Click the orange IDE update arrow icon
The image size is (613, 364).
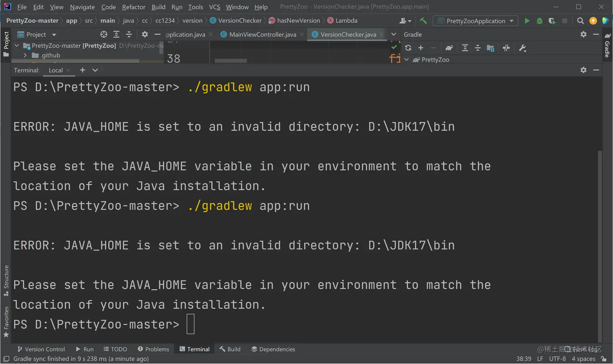[593, 21]
